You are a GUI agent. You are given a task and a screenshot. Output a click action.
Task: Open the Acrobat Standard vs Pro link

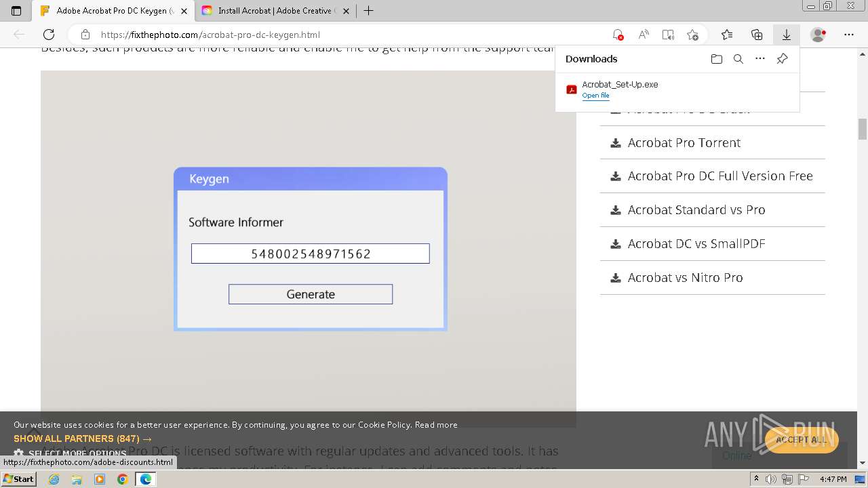click(696, 209)
